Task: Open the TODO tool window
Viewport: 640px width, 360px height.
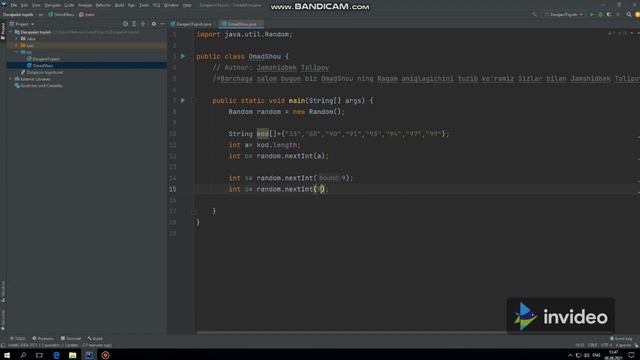Action: tap(18, 338)
